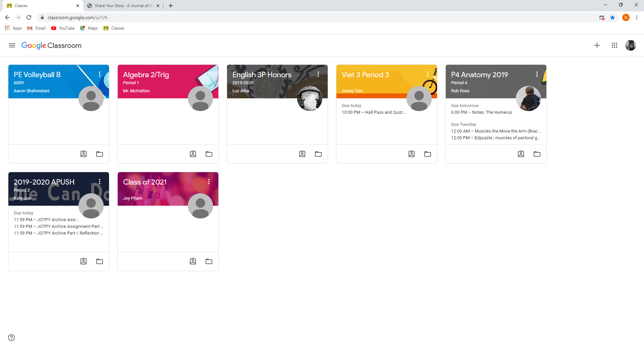Expand the Class of 2021 options menu

pyautogui.click(x=209, y=182)
